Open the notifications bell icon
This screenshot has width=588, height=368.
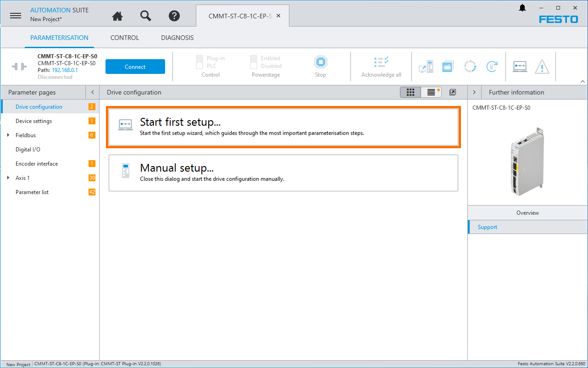(x=522, y=8)
